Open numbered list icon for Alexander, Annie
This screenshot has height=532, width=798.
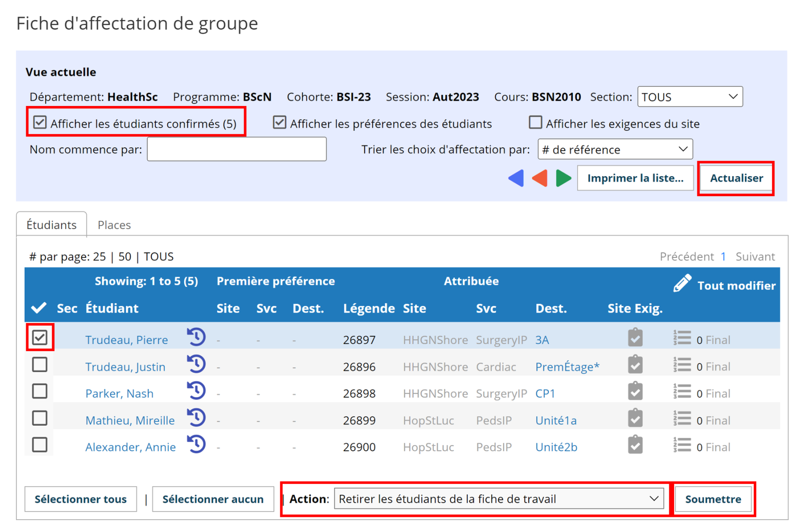coord(682,445)
